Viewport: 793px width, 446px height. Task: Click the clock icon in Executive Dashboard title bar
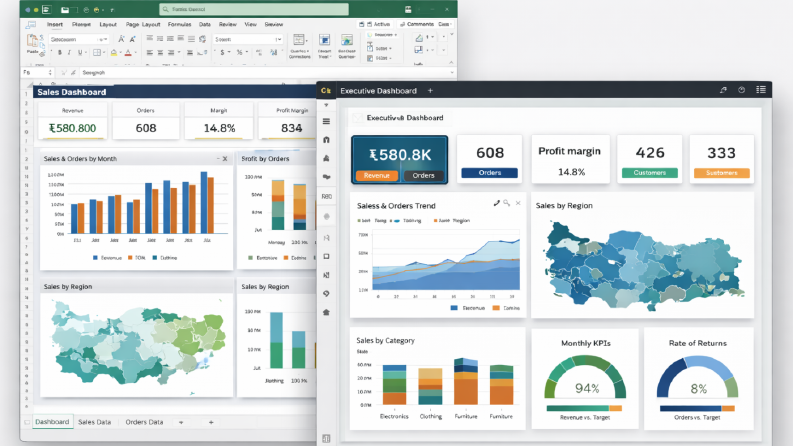(741, 90)
